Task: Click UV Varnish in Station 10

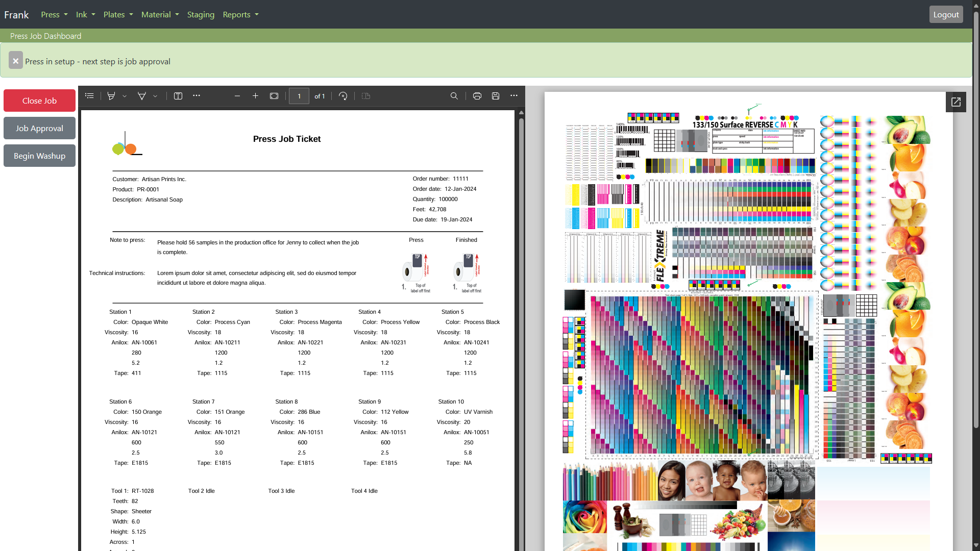Action: 478,412
